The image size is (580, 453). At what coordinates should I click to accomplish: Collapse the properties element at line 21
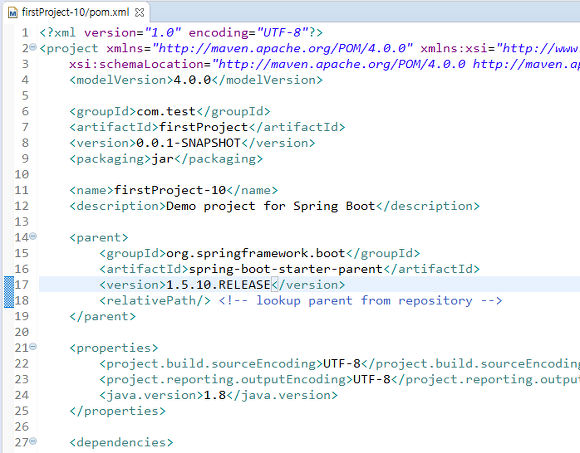click(x=33, y=346)
